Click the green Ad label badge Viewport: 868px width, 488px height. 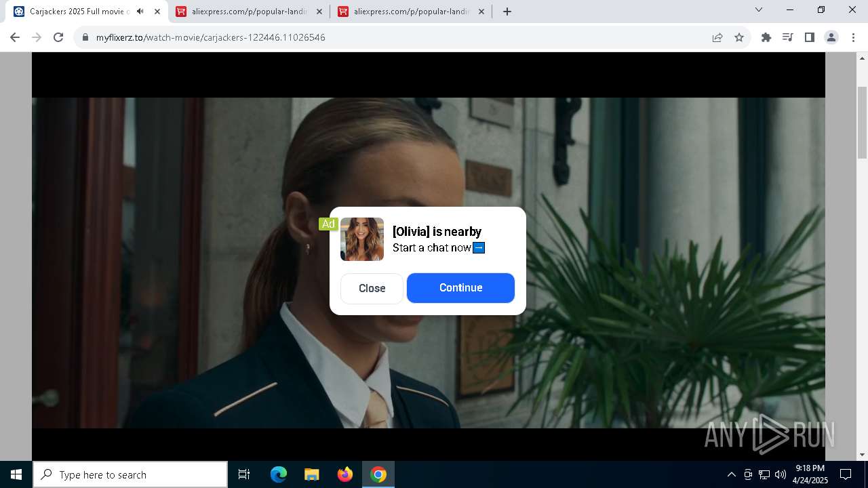coord(328,224)
